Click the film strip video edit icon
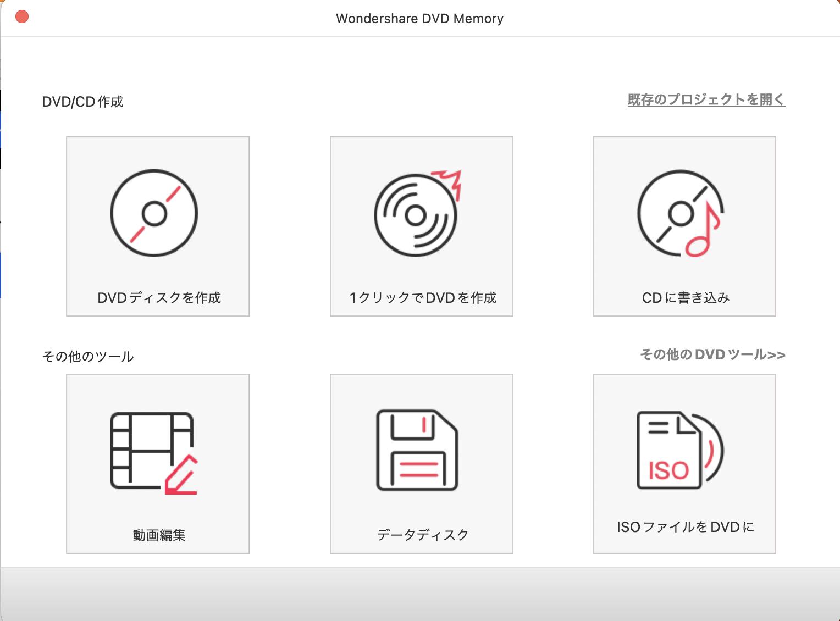 [154, 453]
